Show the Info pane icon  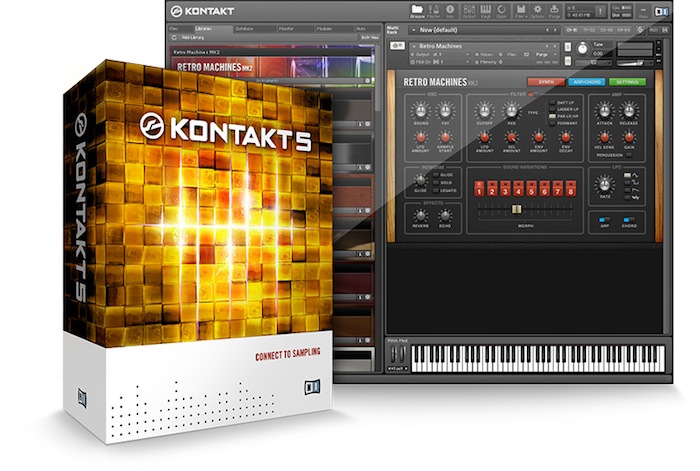coord(450,11)
